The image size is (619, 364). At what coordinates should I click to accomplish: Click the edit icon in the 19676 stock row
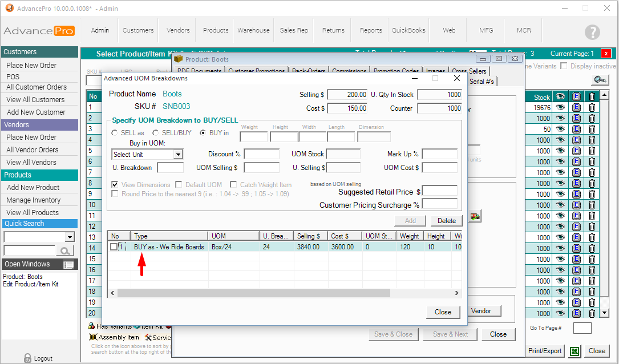[576, 107]
